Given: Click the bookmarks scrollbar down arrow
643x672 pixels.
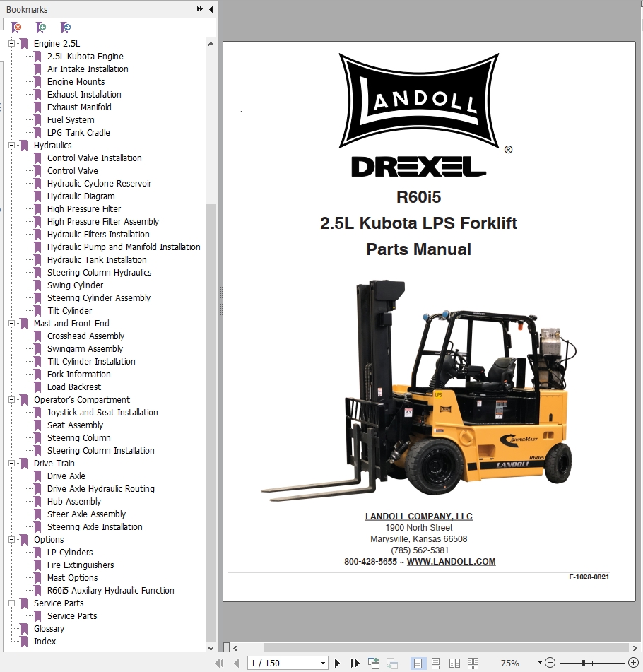Looking at the screenshot, I should (211, 648).
